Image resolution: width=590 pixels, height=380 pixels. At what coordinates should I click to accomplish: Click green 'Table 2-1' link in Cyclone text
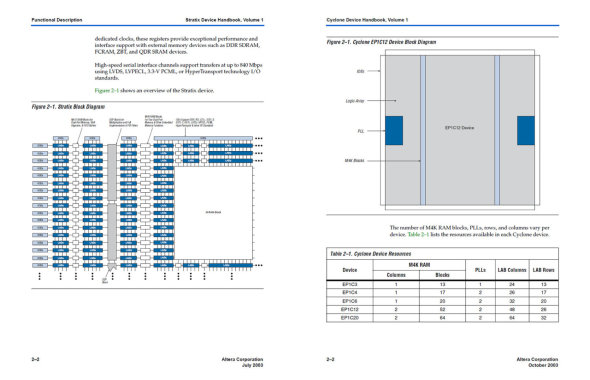[x=418, y=234]
